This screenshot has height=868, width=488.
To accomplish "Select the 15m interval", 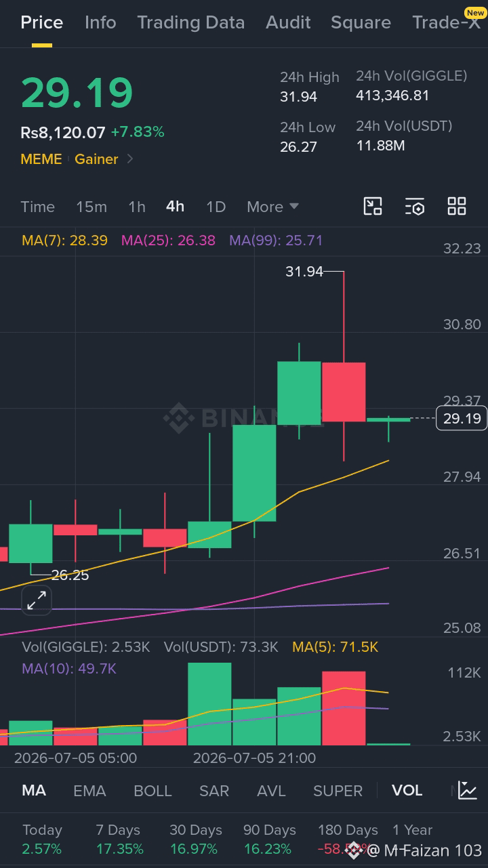I will click(91, 207).
